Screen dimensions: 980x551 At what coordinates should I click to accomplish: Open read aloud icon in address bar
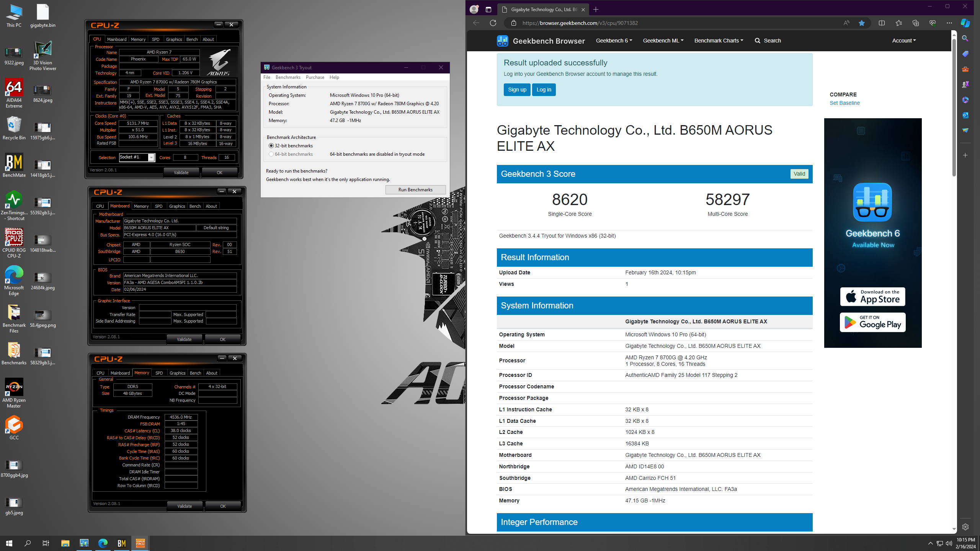click(x=846, y=23)
